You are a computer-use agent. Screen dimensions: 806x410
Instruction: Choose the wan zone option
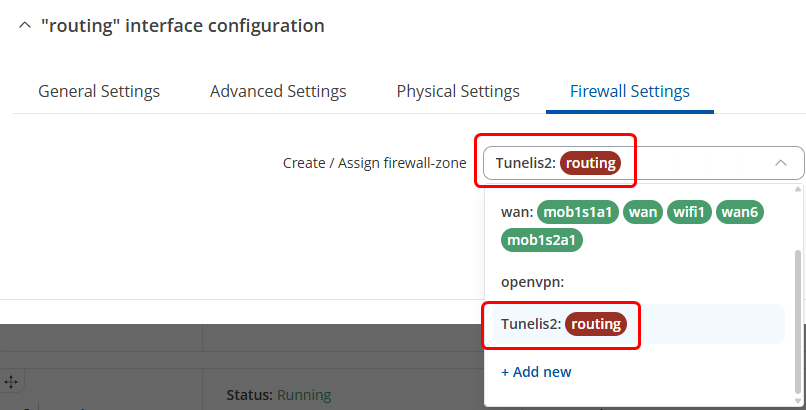tap(638, 226)
